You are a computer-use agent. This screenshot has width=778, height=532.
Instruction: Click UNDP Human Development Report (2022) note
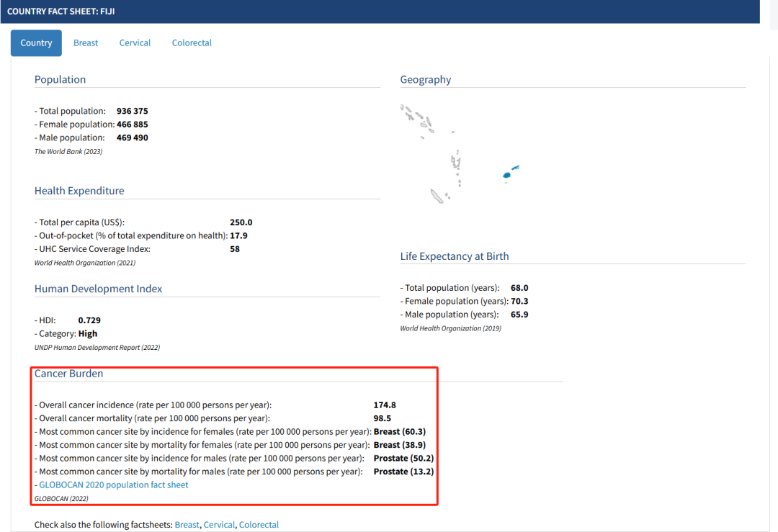tap(97, 348)
